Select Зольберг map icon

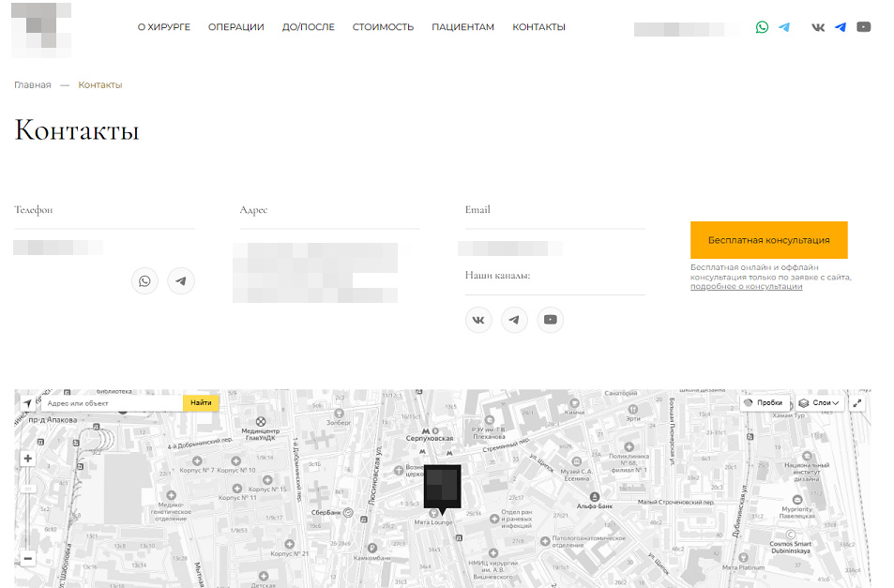coord(340,413)
